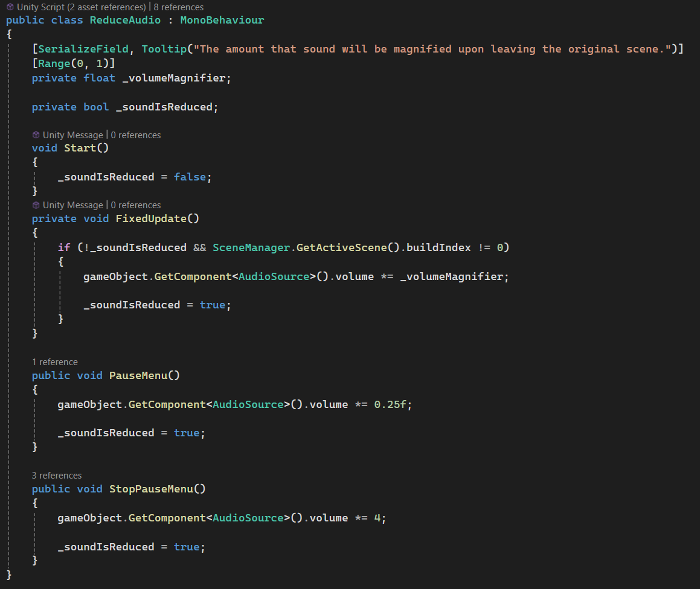Click the Unity Message icon above FixedUpdate()
The image size is (700, 589).
[x=36, y=205]
